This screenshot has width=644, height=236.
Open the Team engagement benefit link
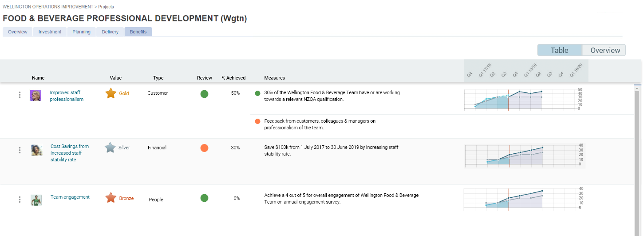tap(70, 197)
